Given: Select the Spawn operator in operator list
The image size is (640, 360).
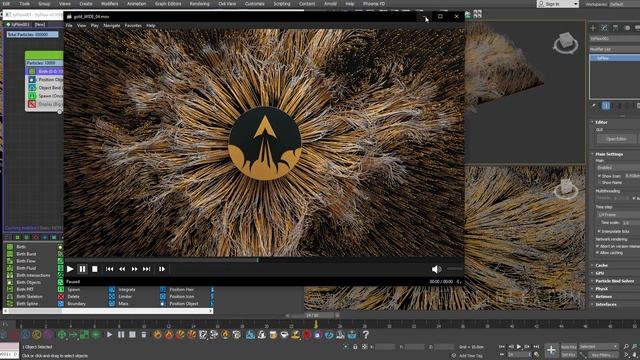Looking at the screenshot, I should [x=73, y=289].
